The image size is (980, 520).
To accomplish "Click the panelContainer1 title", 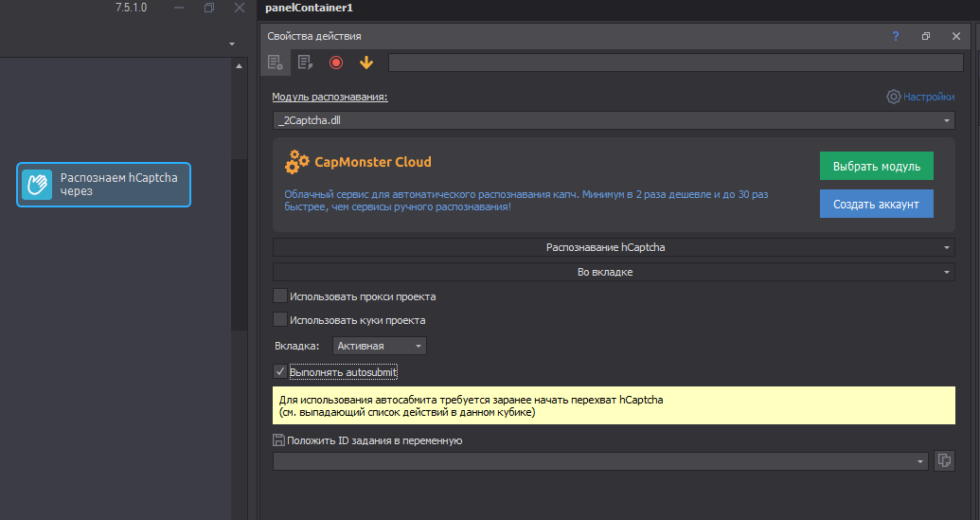I will (x=309, y=9).
